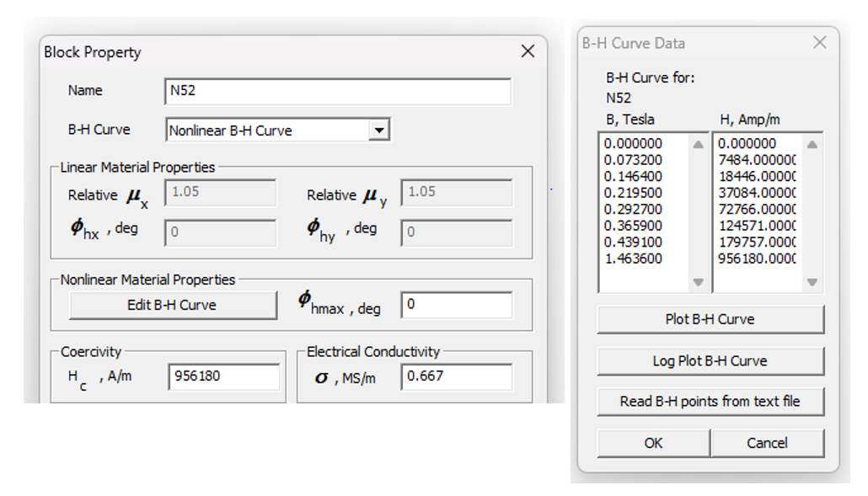Click the Coercivity Hc input field
This screenshot has height=496, width=868.
click(223, 376)
